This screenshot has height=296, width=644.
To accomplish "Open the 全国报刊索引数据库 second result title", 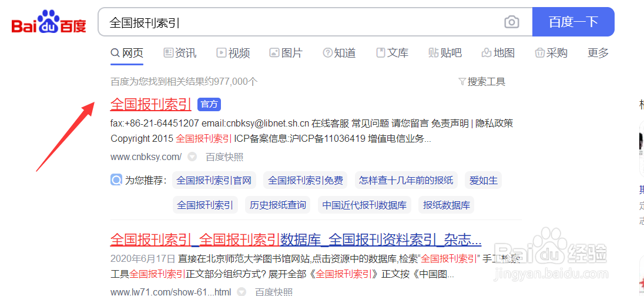I will (x=296, y=240).
